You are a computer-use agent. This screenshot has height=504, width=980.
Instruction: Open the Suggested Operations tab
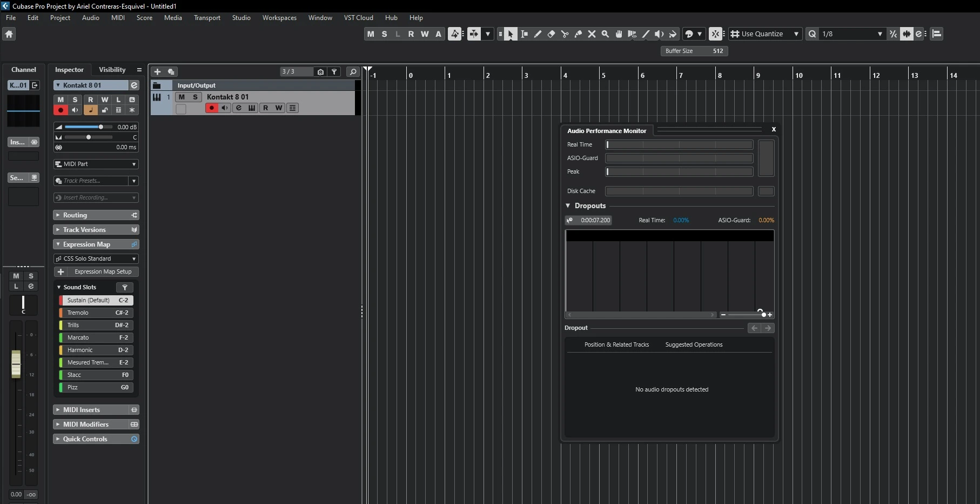[694, 345]
